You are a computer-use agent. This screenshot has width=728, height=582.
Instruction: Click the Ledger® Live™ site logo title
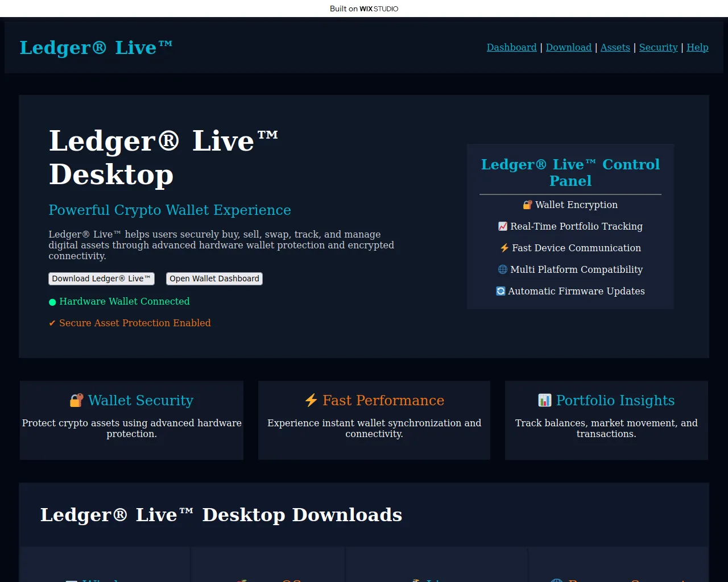click(96, 47)
